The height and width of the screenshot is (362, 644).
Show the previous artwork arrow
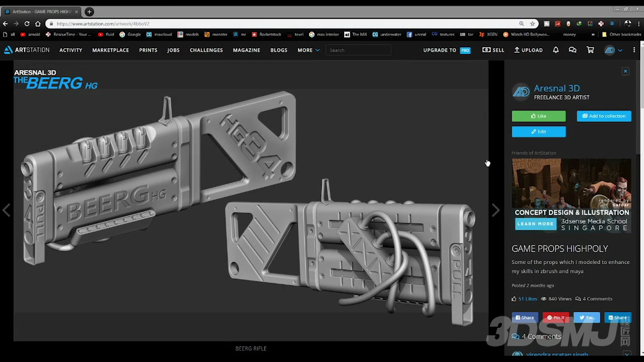coord(6,210)
